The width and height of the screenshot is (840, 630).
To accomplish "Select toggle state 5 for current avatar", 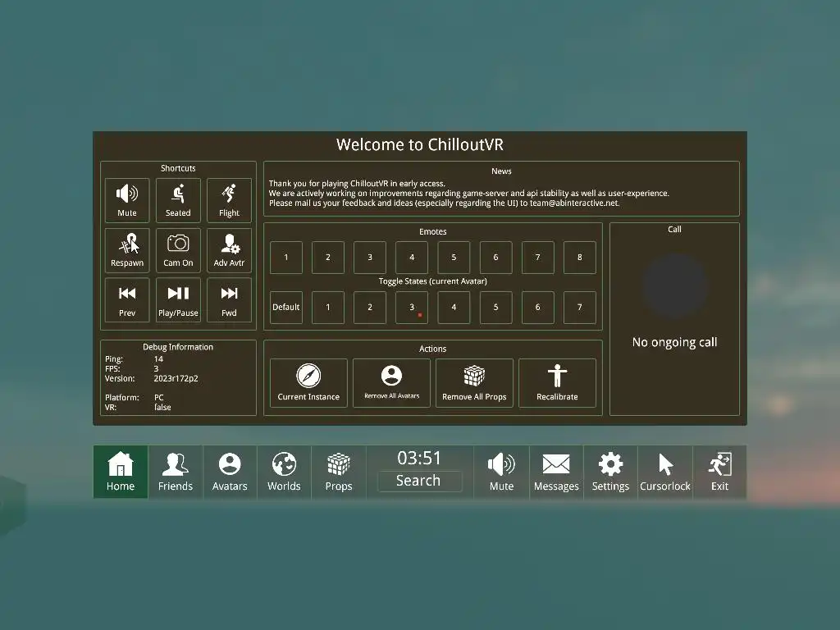I will tap(495, 308).
